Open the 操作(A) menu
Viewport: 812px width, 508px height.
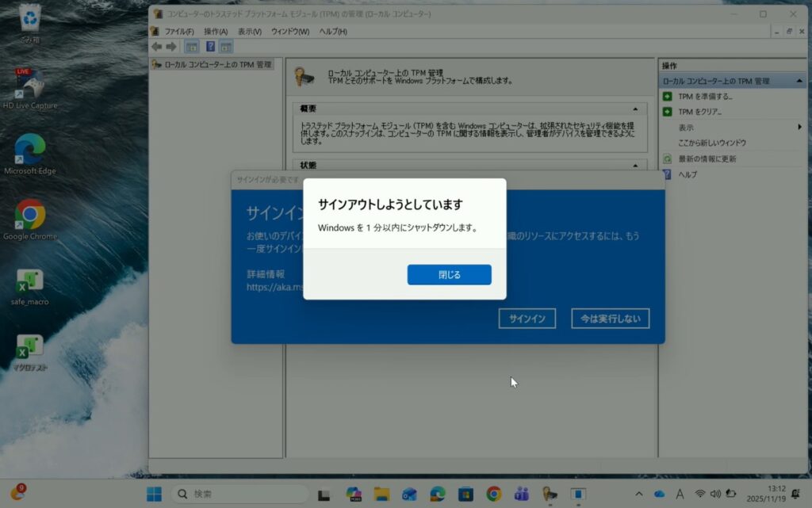(x=216, y=32)
